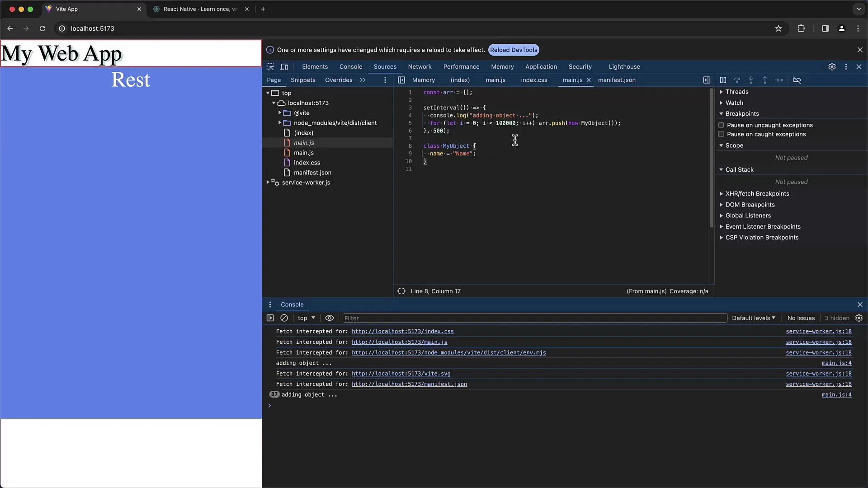Select the inspect element picker icon
This screenshot has width=868, height=488.
(270, 67)
